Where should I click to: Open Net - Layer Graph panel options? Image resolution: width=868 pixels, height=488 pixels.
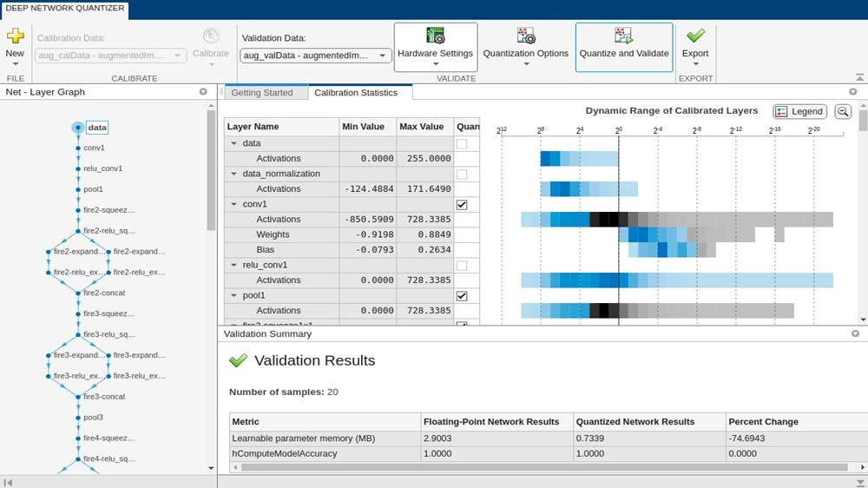(x=203, y=92)
